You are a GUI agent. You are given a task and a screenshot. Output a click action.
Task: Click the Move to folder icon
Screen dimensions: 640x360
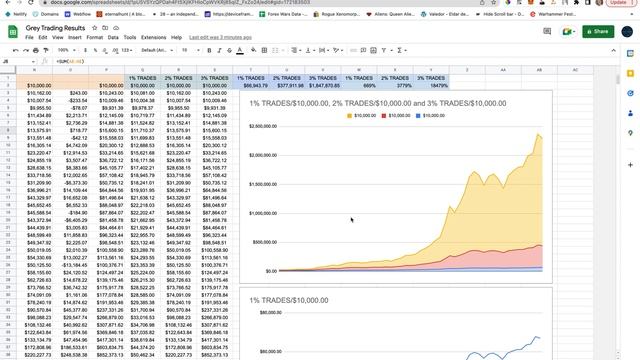coord(105,28)
